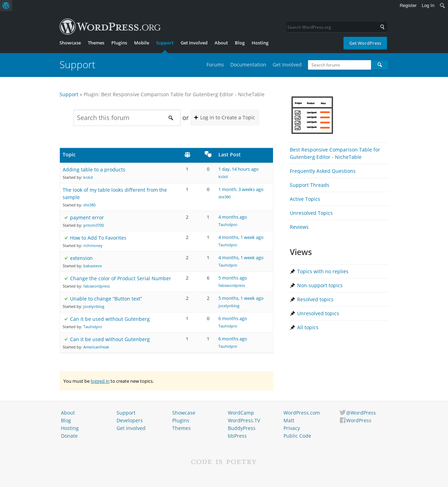This screenshot has width=448, height=487.
Task: Go to Plugins in main navigation
Action: [x=119, y=43]
